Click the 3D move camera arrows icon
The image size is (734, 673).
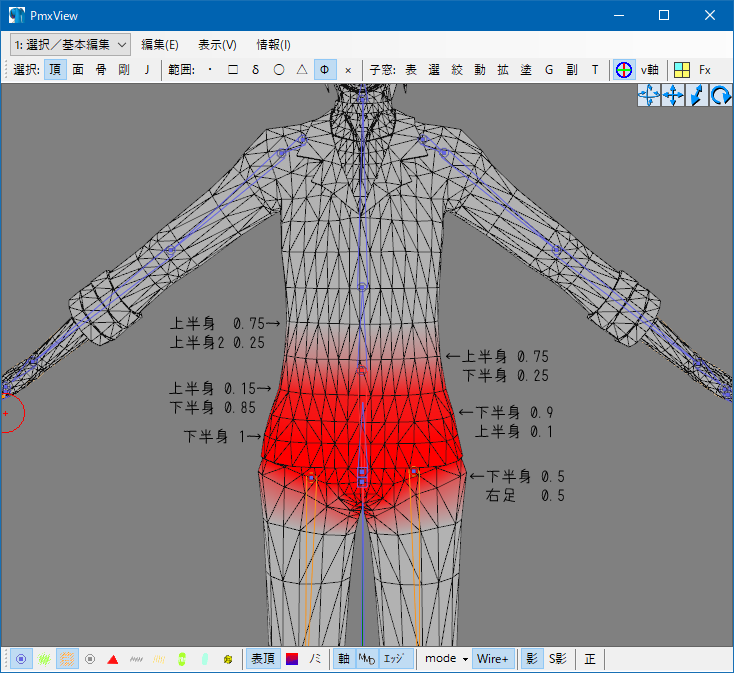649,95
